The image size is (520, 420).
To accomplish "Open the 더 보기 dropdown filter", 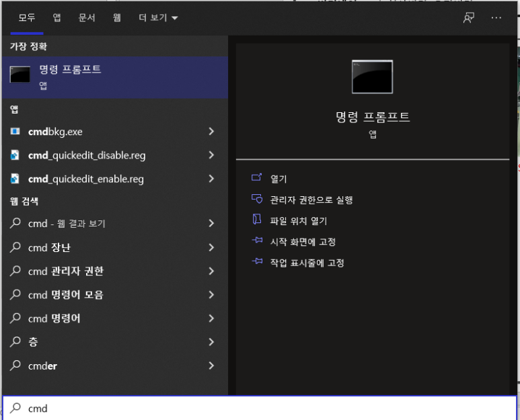I will tap(158, 17).
